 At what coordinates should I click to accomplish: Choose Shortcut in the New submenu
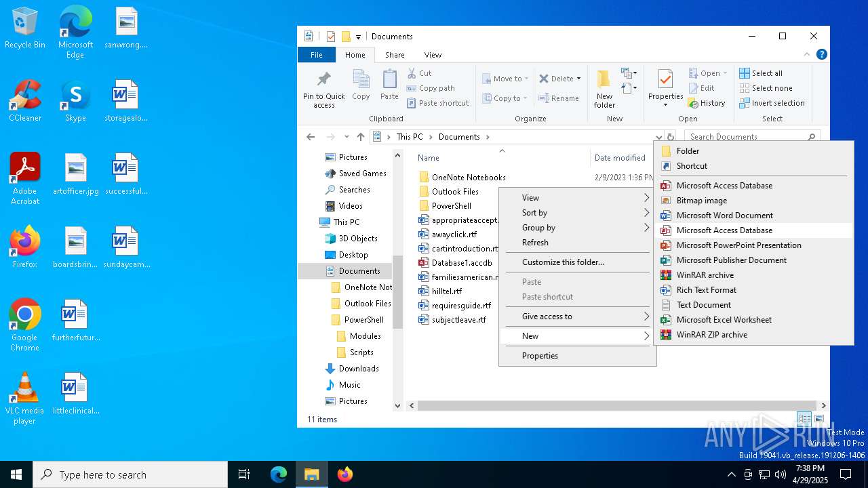tap(753, 166)
